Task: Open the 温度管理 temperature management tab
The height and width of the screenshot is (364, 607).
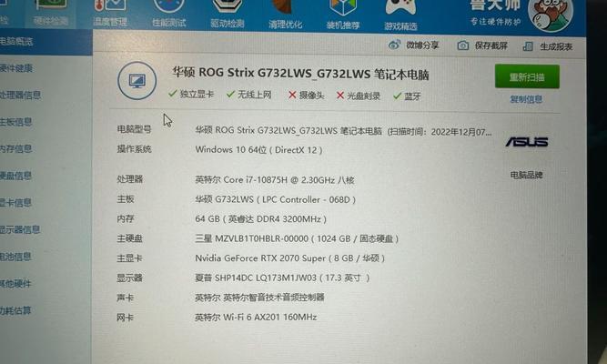Action: 110,13
